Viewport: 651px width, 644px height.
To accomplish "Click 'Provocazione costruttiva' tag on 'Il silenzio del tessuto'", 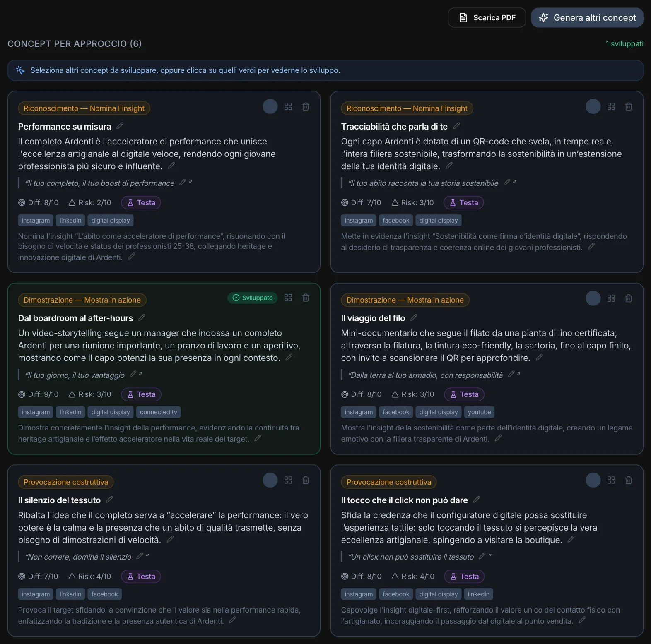I will point(66,482).
